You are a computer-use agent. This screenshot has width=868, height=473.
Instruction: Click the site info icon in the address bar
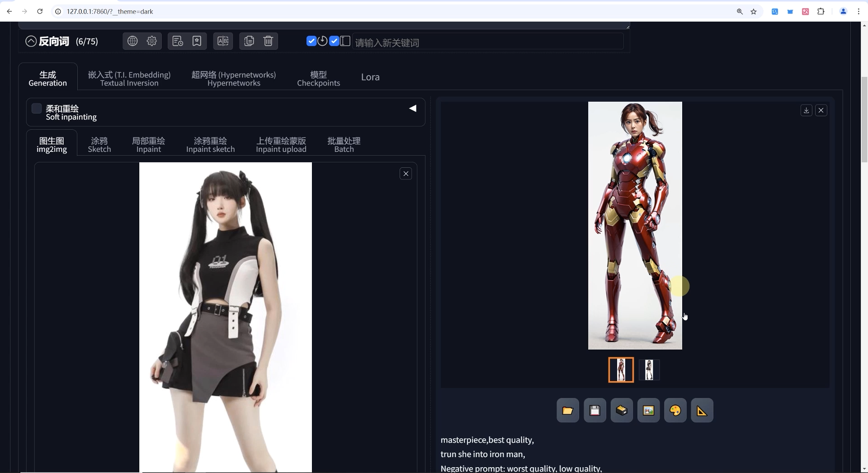[x=58, y=11]
